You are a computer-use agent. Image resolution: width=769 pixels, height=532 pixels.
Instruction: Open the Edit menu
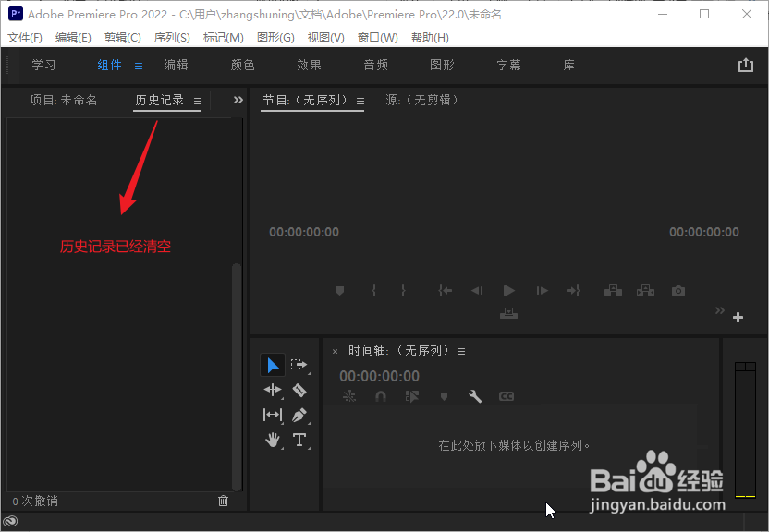[x=73, y=38]
